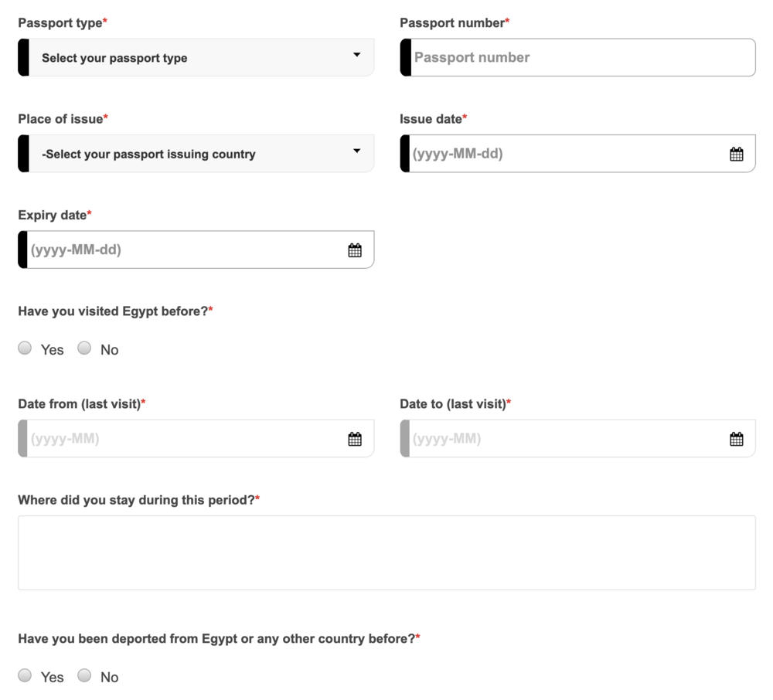Screen dimensions: 773x700
Task: Click the 'No' label under the deportation question
Action: point(110,678)
